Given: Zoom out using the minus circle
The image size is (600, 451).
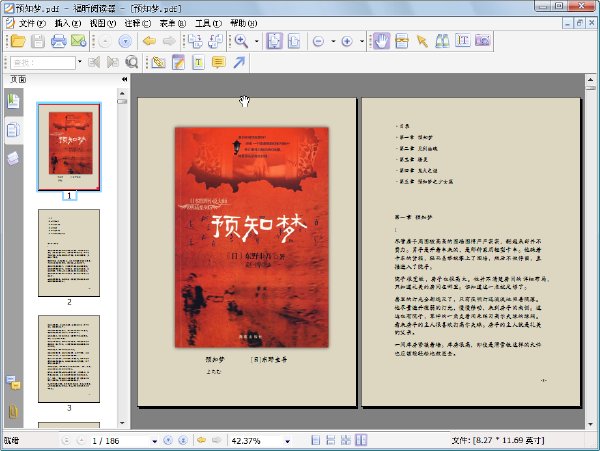Looking at the screenshot, I should pyautogui.click(x=318, y=41).
